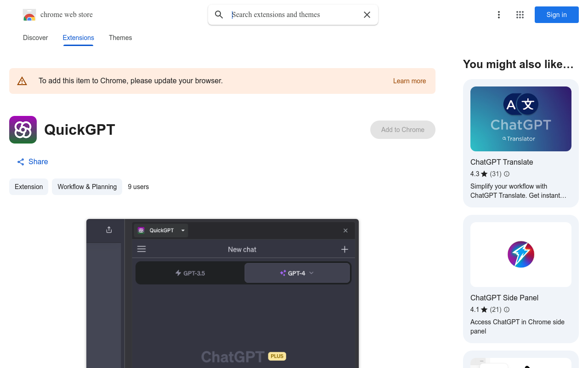Open the ChatGPT Side Panel title link
This screenshot has height=368, width=588.
504,298
